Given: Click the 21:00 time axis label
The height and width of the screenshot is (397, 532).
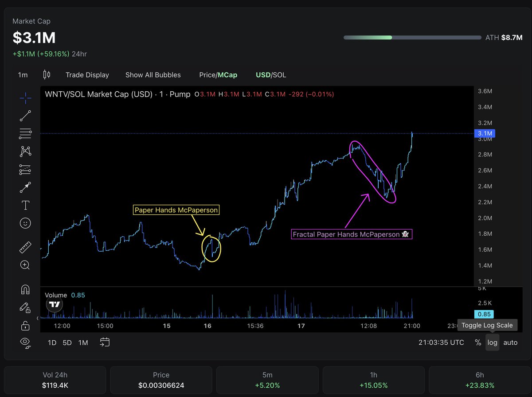Looking at the screenshot, I should coord(412,326).
